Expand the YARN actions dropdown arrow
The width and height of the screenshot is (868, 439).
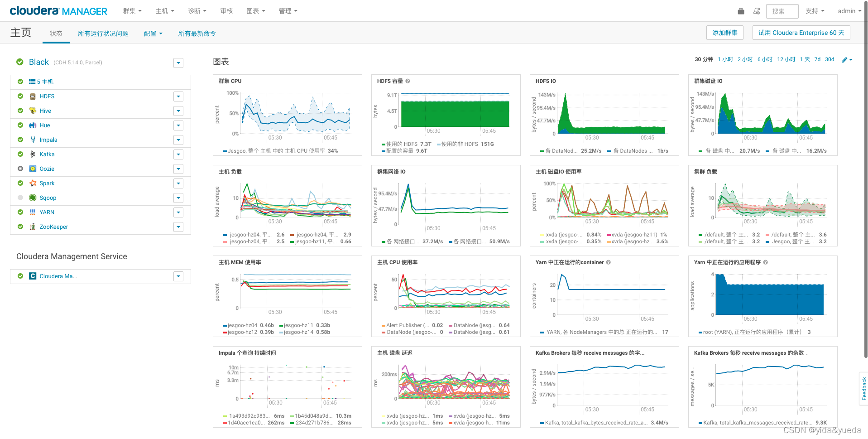click(x=178, y=212)
